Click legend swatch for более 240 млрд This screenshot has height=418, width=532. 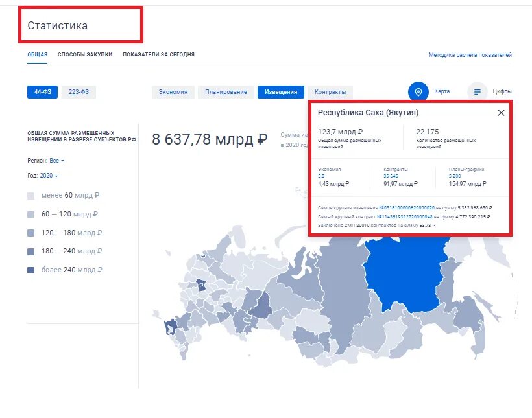31,270
